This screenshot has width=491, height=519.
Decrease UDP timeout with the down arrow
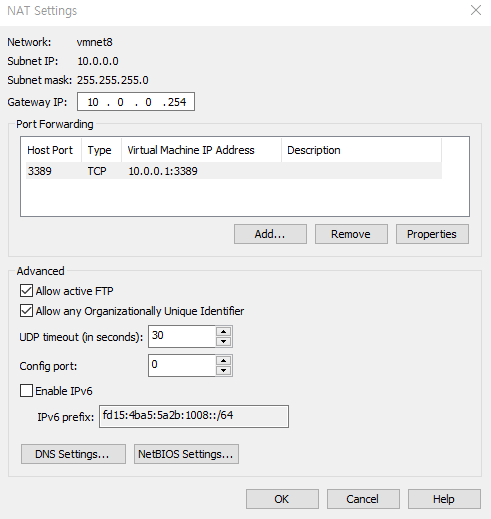pyautogui.click(x=223, y=342)
